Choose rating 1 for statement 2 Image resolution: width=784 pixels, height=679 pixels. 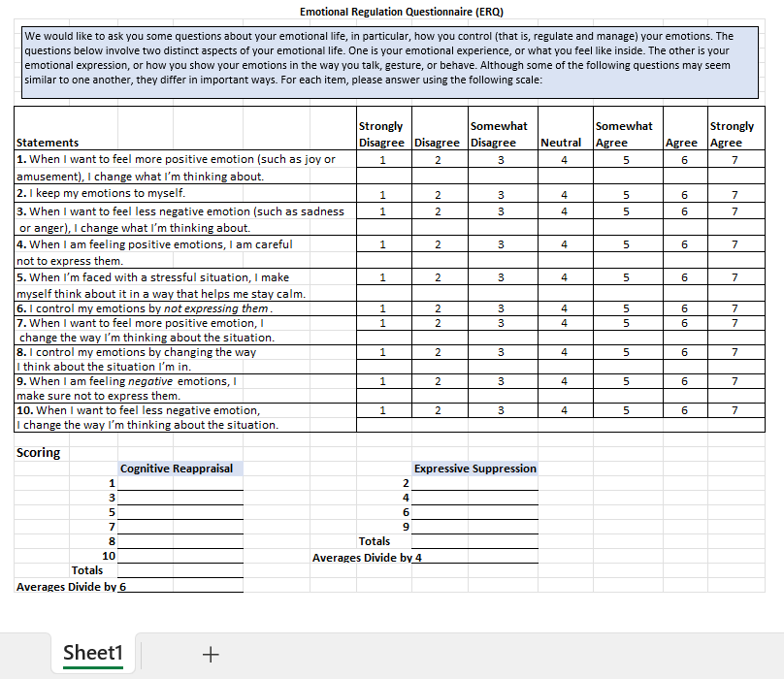[383, 195]
